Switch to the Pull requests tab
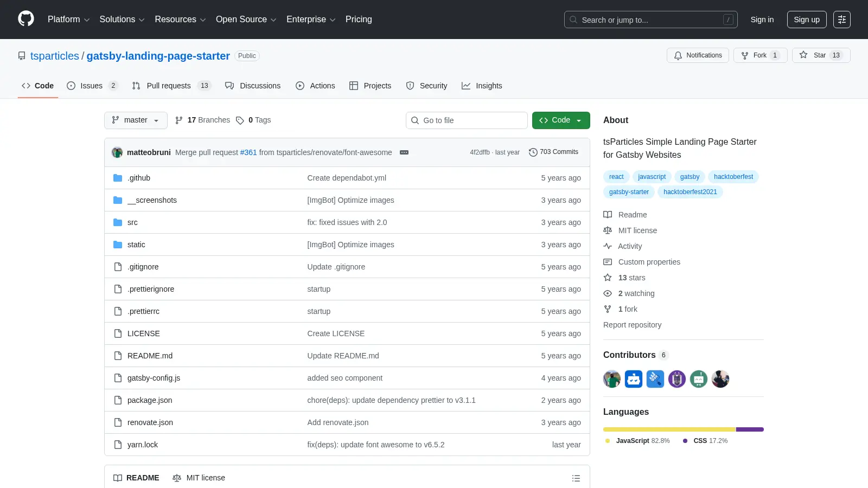The width and height of the screenshot is (868, 488). (x=171, y=86)
